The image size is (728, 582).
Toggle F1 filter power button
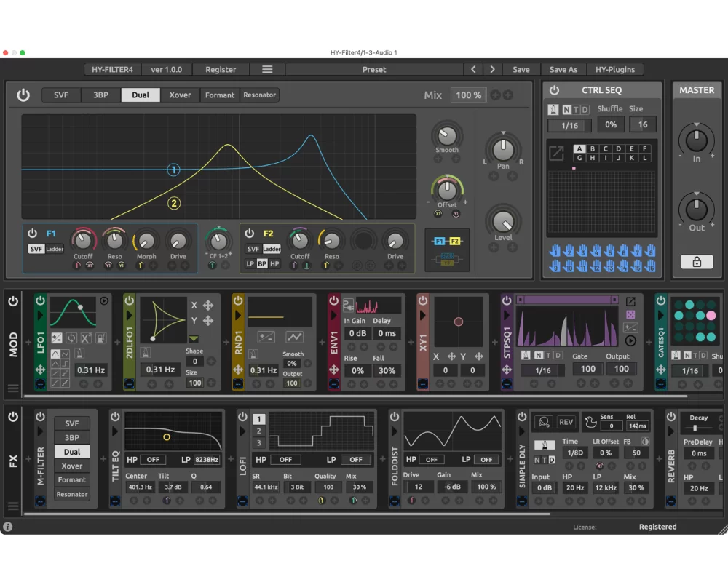pos(32,233)
